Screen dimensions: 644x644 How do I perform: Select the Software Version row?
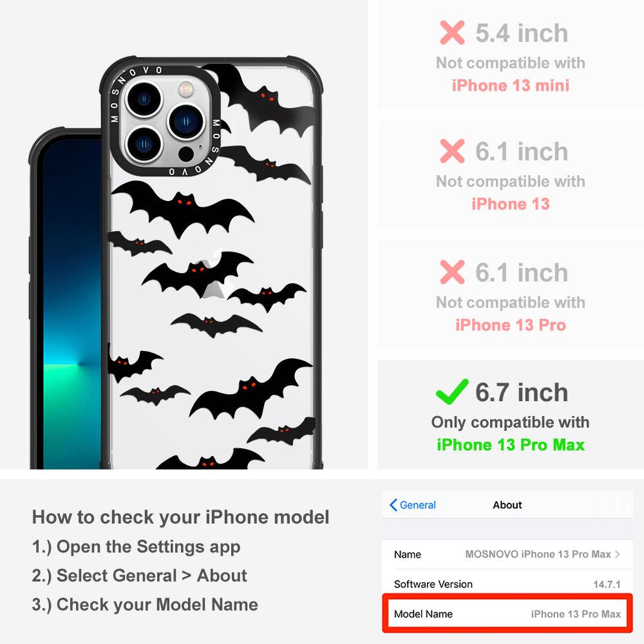[x=507, y=584]
